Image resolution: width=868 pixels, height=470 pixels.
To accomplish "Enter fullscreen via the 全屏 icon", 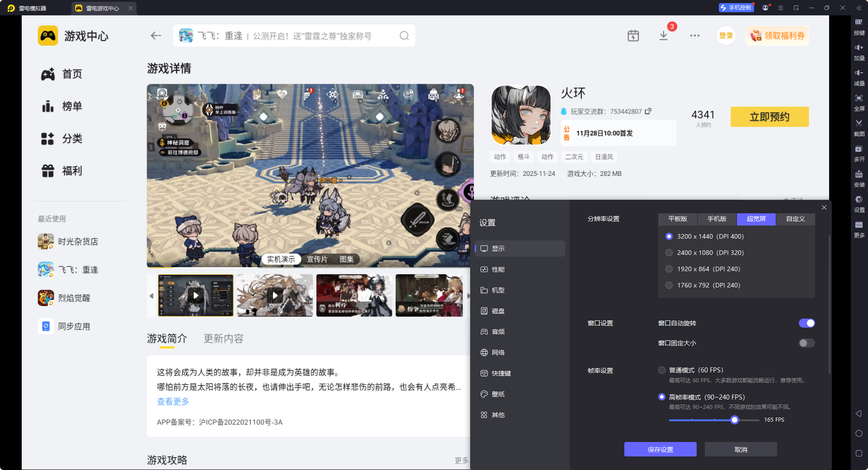I will click(x=859, y=103).
